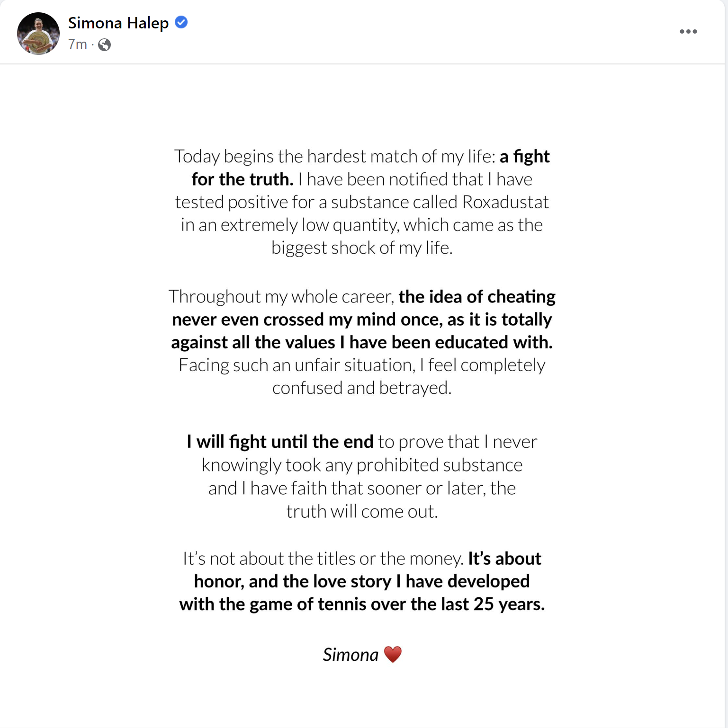728x728 pixels.
Task: Open post actions via the overflow menu
Action: tap(688, 31)
